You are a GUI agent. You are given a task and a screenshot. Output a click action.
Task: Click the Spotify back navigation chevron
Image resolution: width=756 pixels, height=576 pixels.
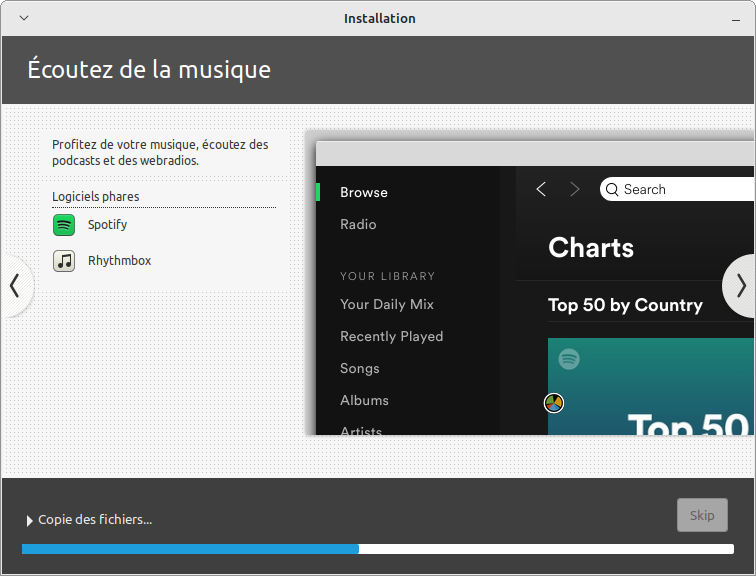(541, 189)
